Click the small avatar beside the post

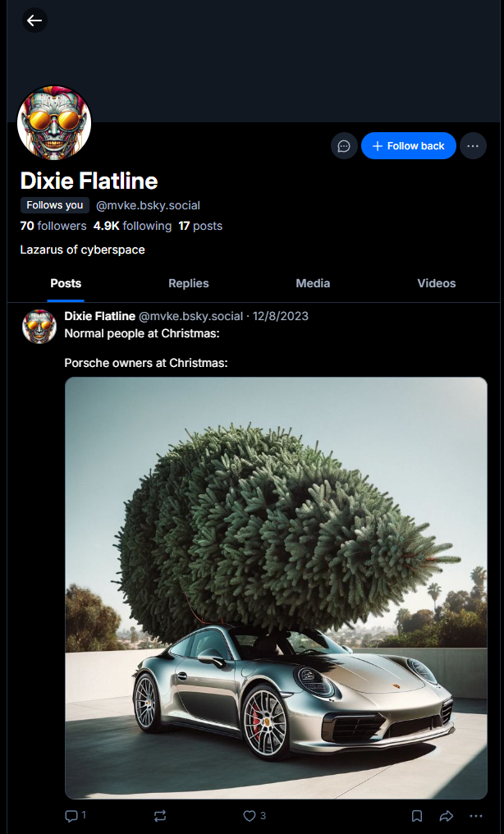click(39, 326)
